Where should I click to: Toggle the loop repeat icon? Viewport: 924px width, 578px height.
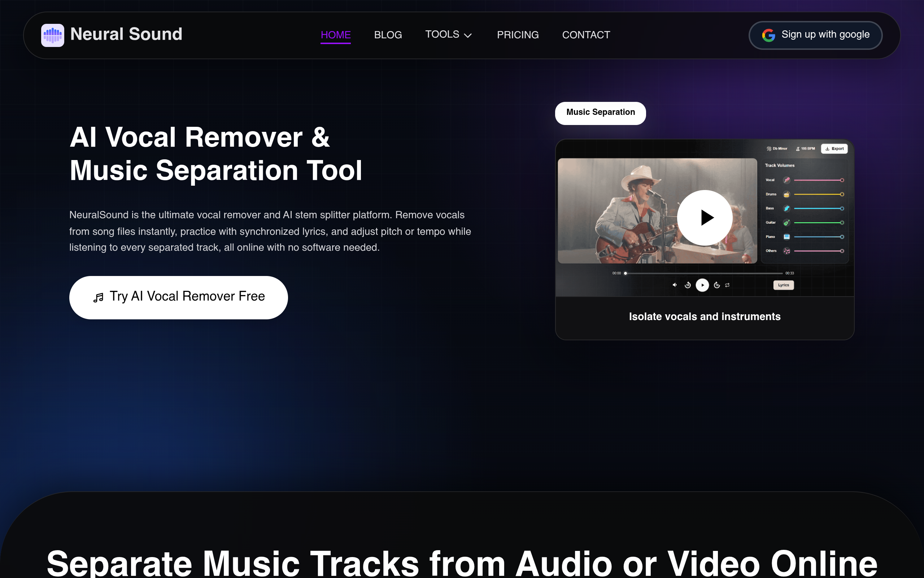727,285
